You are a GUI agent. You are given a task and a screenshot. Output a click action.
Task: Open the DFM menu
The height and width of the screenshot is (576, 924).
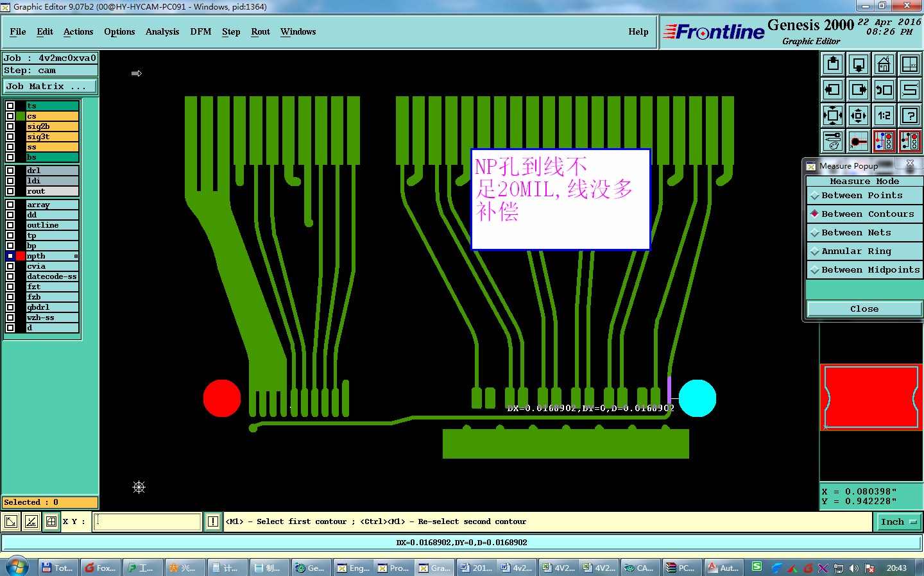point(201,31)
